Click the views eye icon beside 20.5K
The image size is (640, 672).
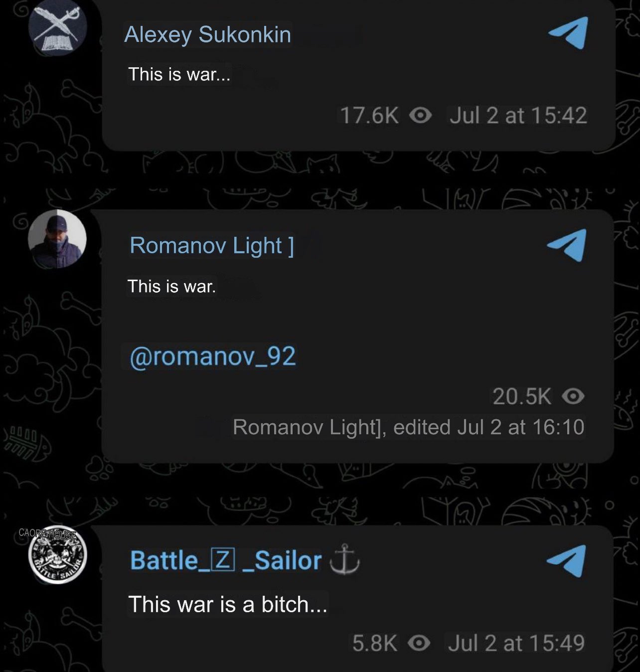(573, 397)
